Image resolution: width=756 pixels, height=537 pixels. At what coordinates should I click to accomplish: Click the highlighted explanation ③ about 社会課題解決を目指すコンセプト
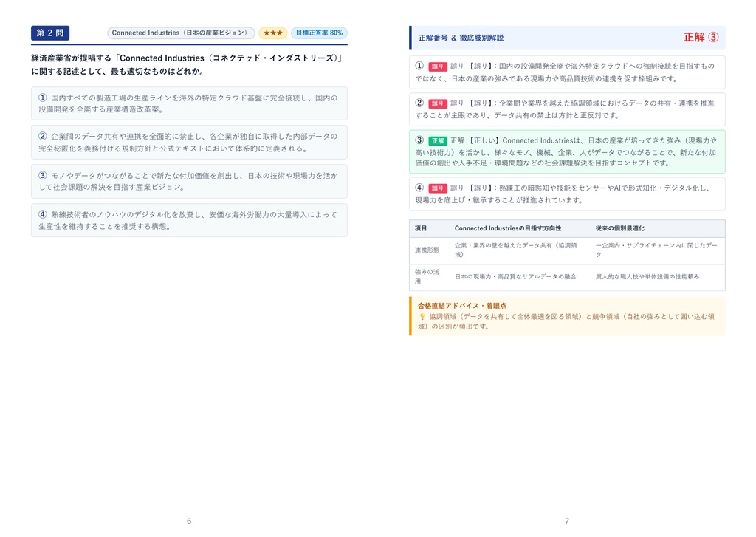point(567,151)
